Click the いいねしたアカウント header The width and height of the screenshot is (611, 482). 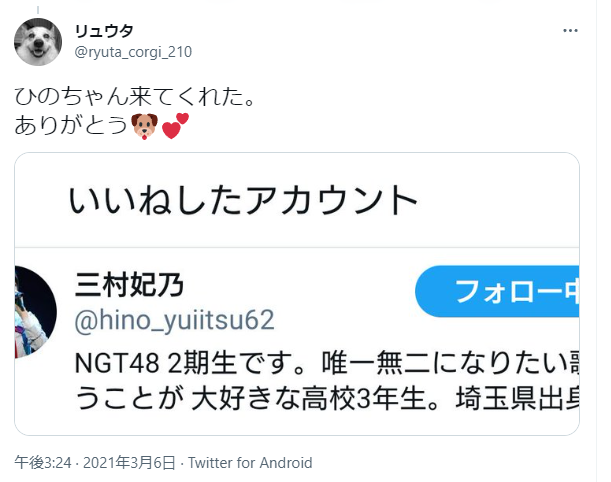click(243, 200)
